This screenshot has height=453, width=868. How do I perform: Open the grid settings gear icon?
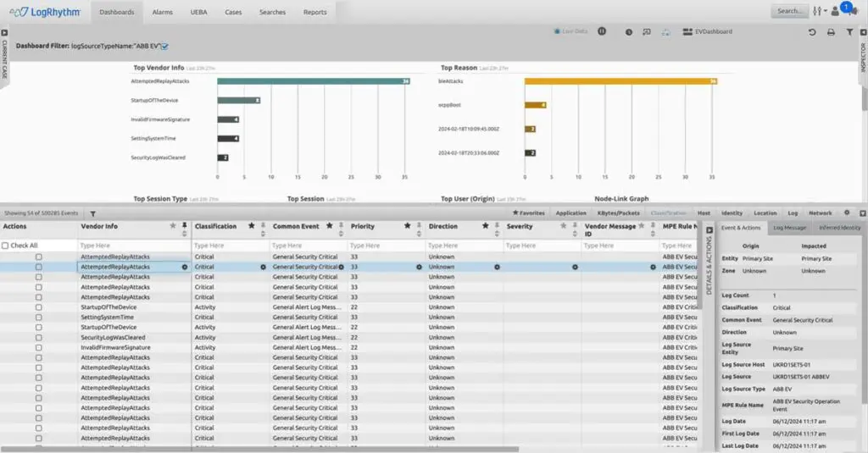coord(846,213)
